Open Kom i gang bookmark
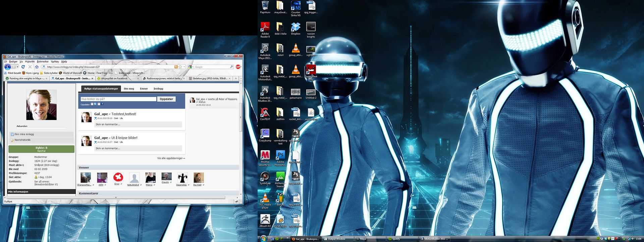 tap(31, 73)
